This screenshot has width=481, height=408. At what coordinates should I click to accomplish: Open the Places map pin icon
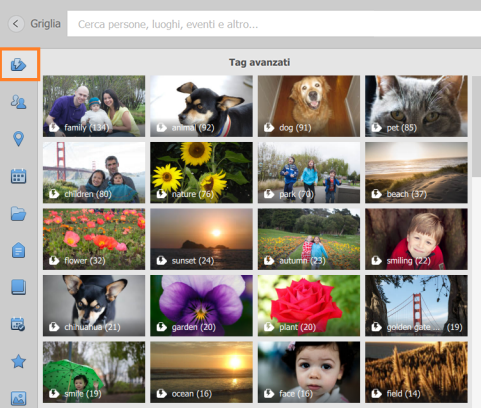pyautogui.click(x=19, y=139)
